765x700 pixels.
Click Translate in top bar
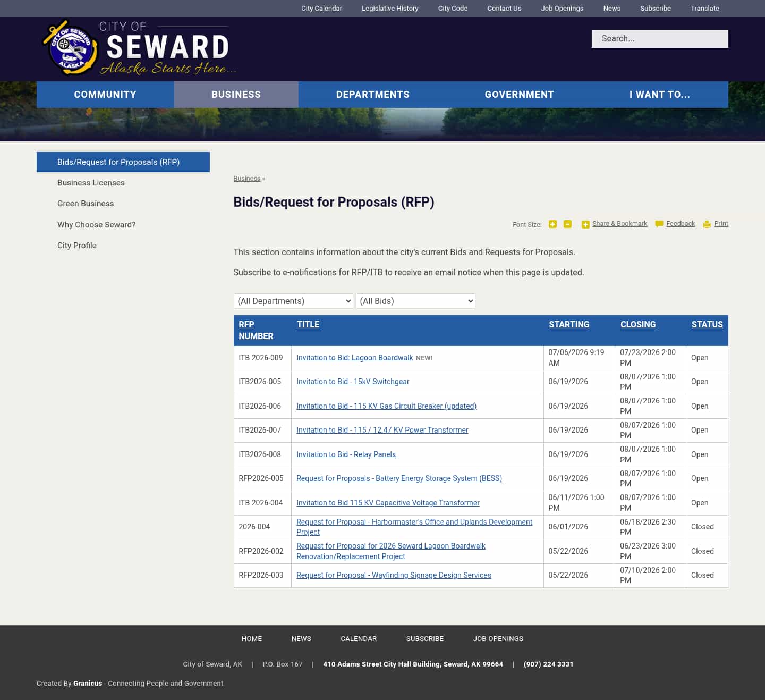coord(705,9)
